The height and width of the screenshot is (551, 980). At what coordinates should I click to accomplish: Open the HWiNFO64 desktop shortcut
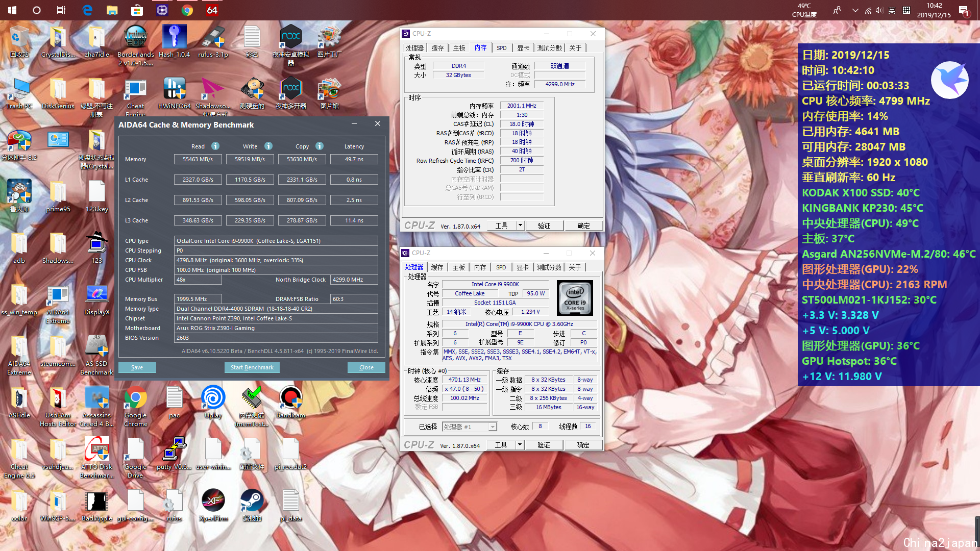[174, 93]
